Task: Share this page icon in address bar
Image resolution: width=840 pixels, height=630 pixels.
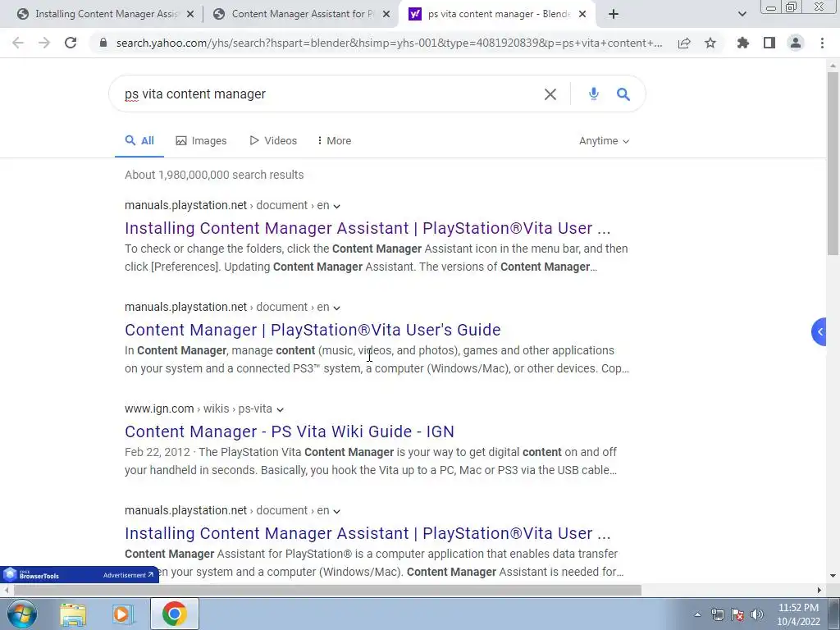Action: click(684, 43)
